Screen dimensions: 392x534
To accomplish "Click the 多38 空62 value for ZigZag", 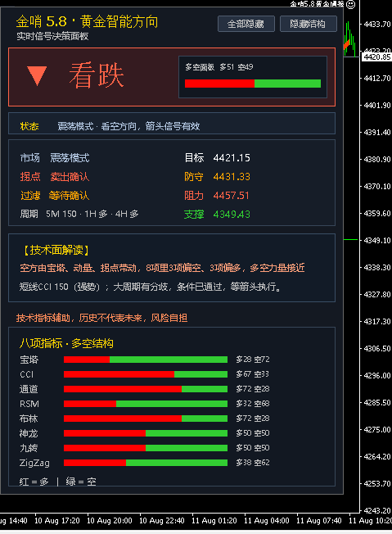I will coord(253,463).
